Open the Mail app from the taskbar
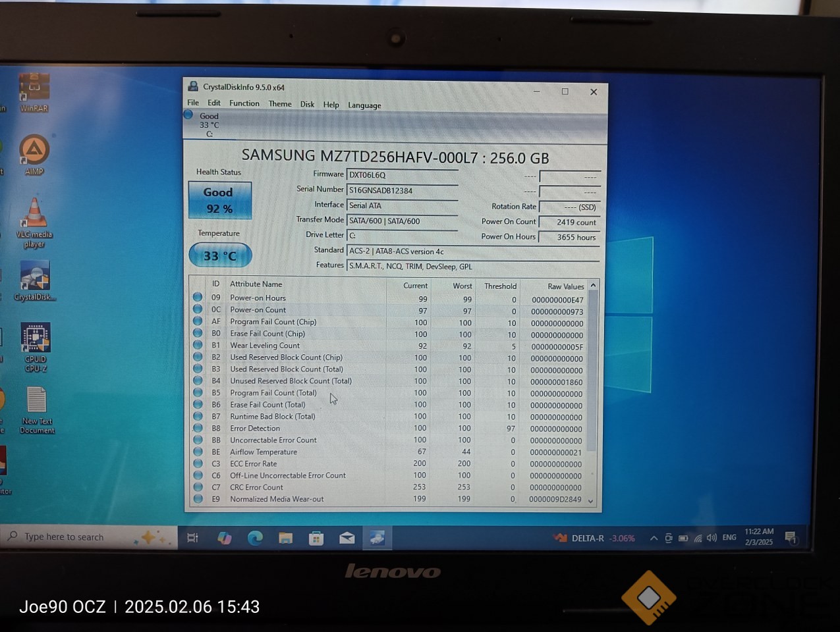The height and width of the screenshot is (632, 840). [347, 539]
